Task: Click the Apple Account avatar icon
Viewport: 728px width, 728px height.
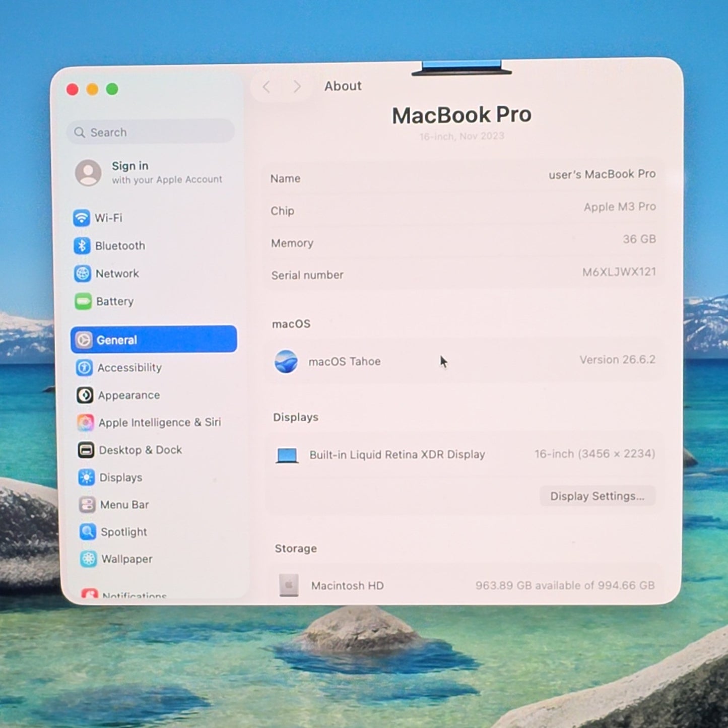Action: point(88,173)
